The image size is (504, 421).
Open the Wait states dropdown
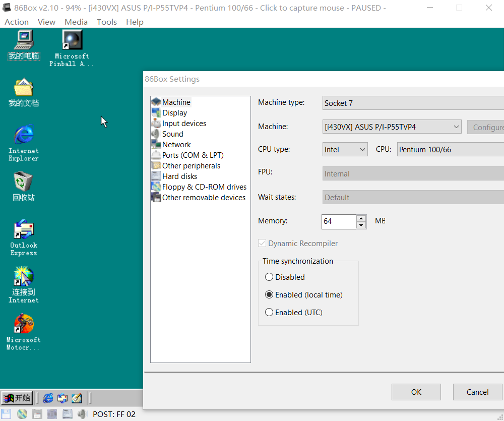[x=413, y=198]
